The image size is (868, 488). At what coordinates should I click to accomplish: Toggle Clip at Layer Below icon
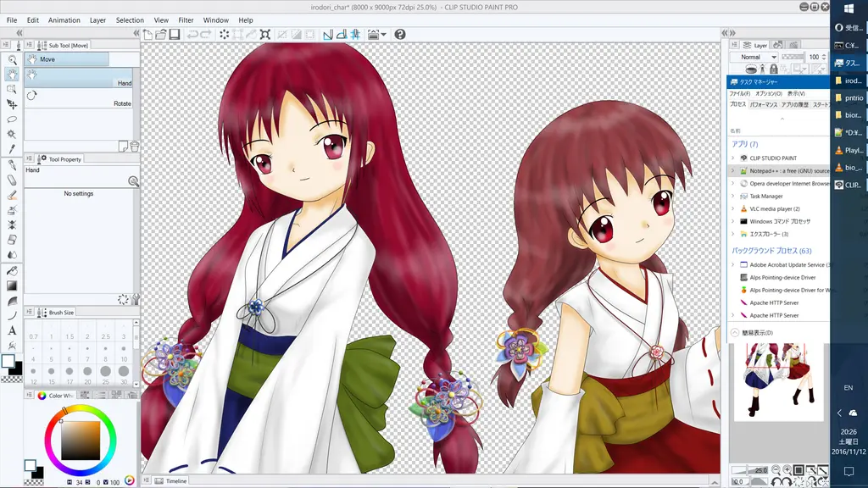coord(751,69)
